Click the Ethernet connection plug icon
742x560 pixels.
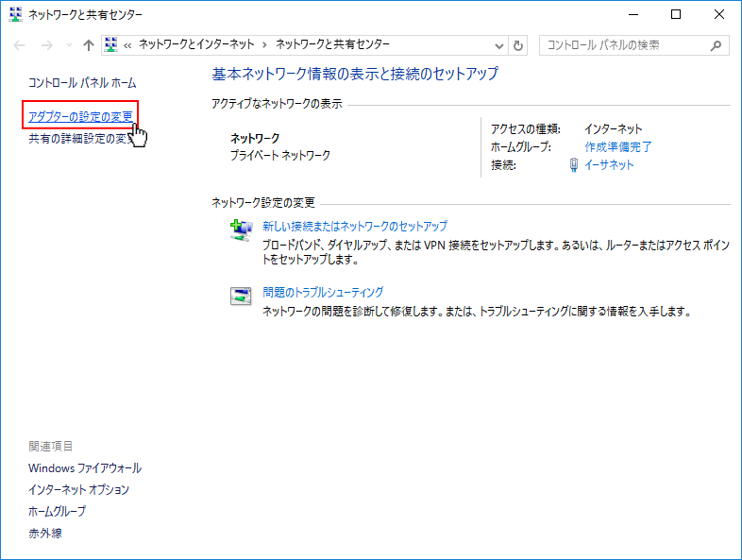[x=574, y=164]
